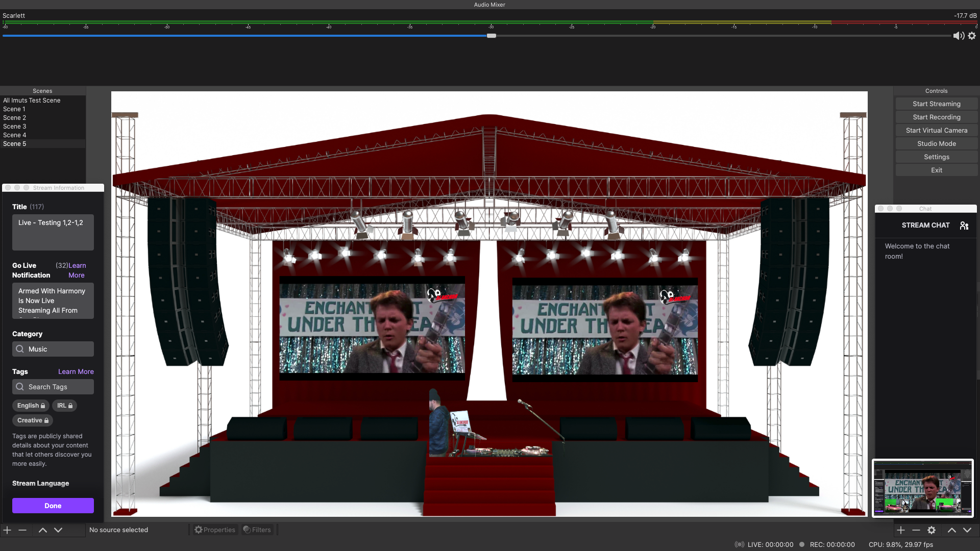Click the Stream Information dock title bar

53,188
